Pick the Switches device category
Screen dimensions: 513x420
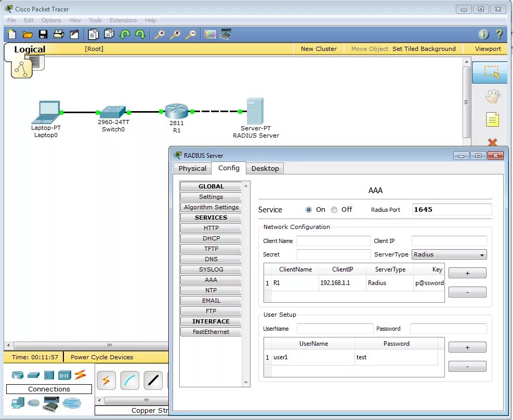coord(33,375)
